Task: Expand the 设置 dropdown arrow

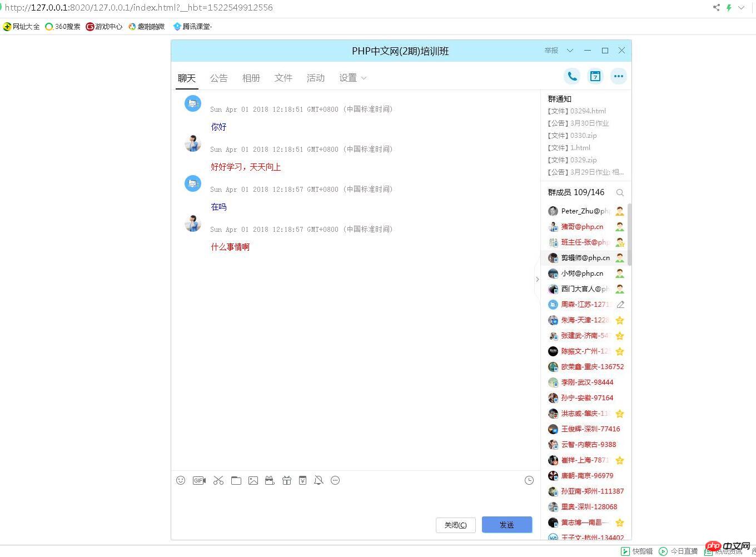Action: tap(364, 78)
